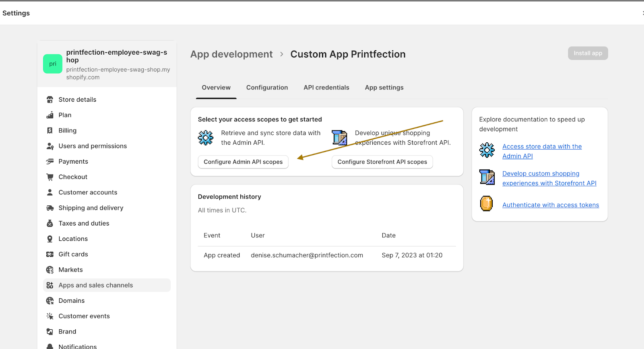Click the Users and permissions icon
Viewport: 644px width, 349px height.
point(50,146)
